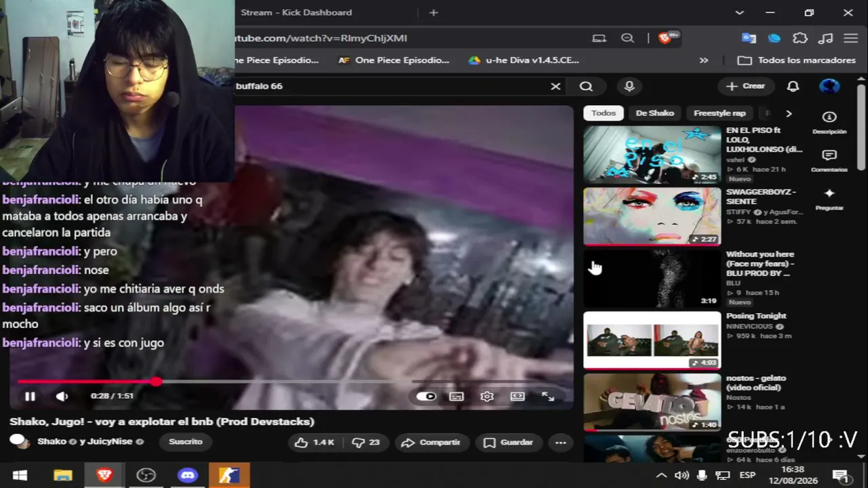Open the Posing Tonight video title
868x488 pixels.
pyautogui.click(x=756, y=316)
